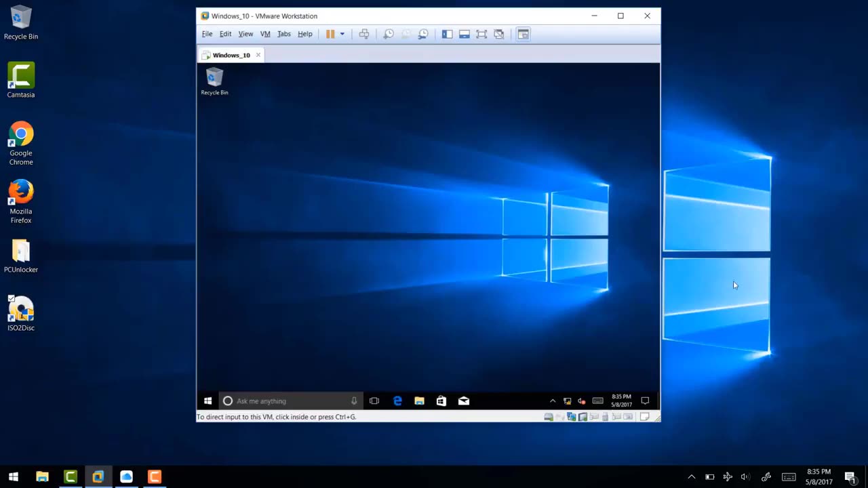
Task: Open the Store in guest taskbar
Action: [441, 401]
